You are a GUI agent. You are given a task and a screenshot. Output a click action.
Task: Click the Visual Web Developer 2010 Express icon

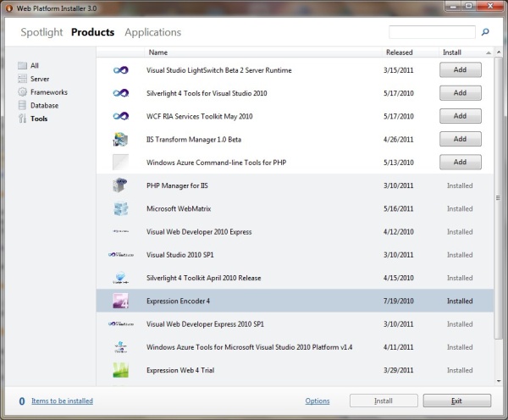tap(120, 231)
